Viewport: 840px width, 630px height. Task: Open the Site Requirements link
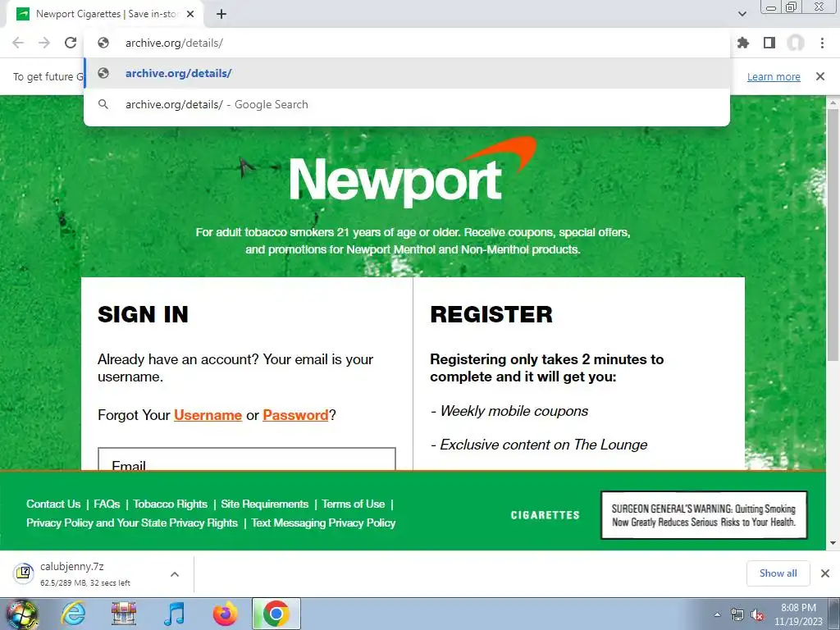coord(265,504)
